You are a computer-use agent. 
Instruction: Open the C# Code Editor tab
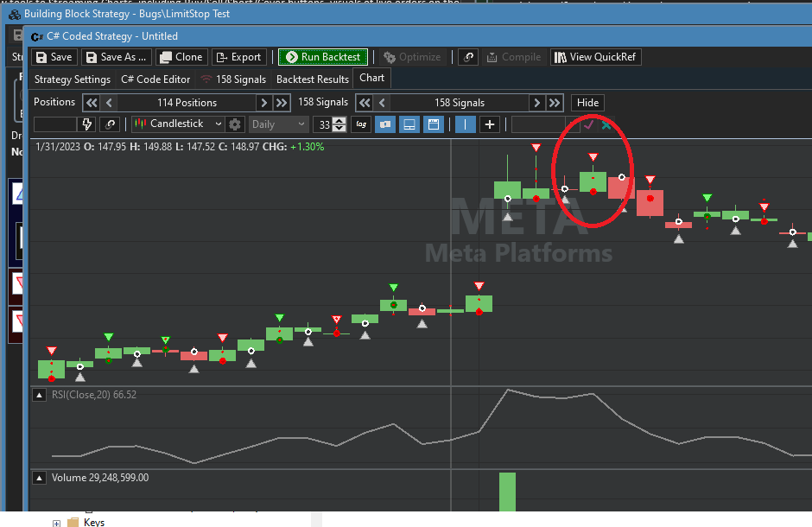point(155,79)
